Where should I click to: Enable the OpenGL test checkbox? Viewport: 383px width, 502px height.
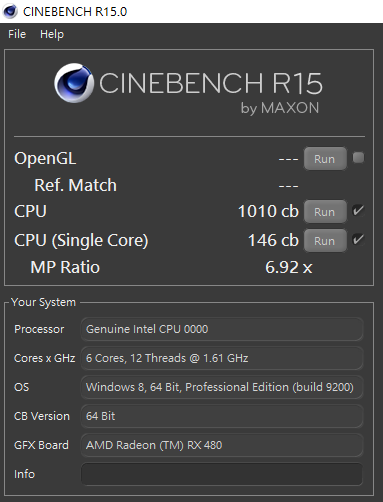pyautogui.click(x=358, y=157)
